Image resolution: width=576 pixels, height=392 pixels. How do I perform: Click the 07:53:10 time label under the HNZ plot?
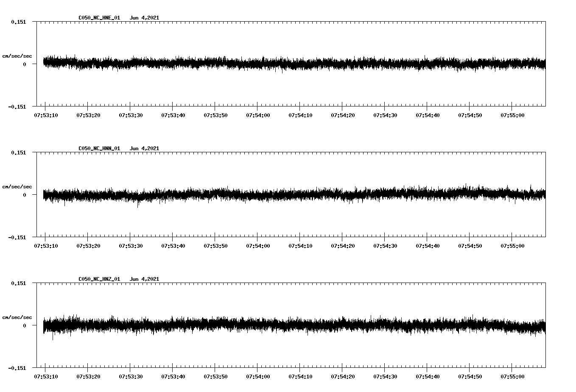pyautogui.click(x=46, y=377)
